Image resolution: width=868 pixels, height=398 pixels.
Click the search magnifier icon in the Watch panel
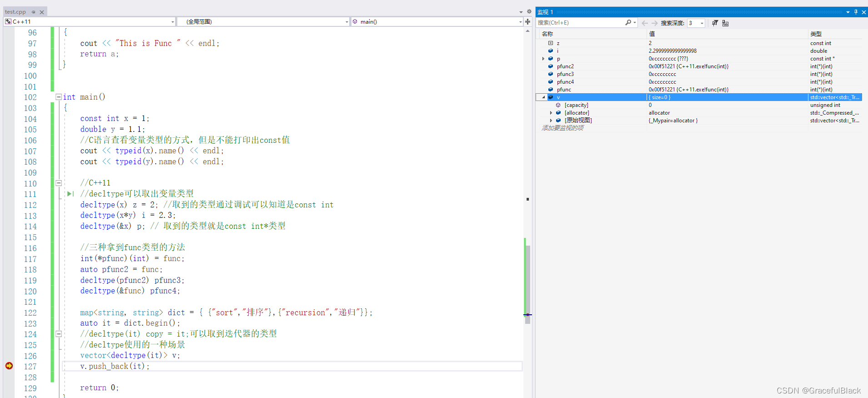pyautogui.click(x=628, y=22)
